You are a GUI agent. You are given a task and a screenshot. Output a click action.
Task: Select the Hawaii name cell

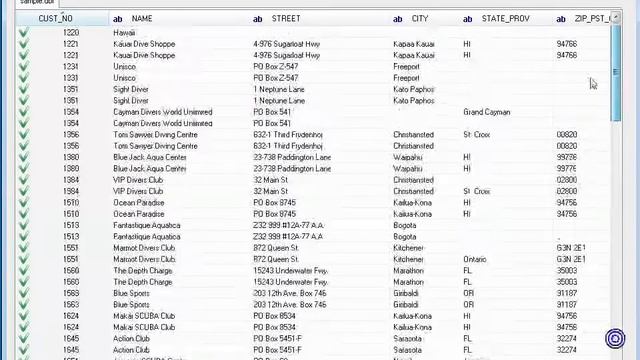point(124,33)
